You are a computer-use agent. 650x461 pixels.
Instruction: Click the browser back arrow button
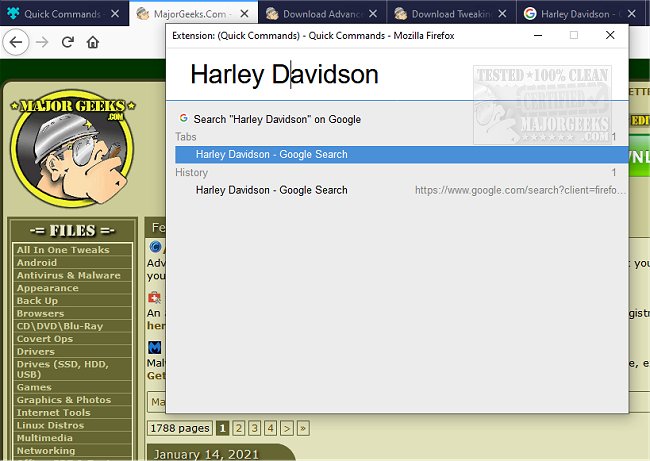coord(16,42)
